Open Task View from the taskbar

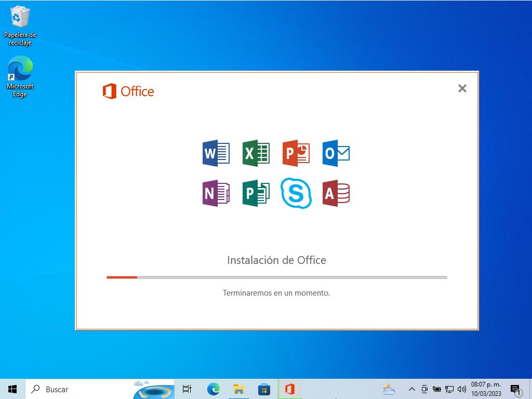click(x=187, y=389)
